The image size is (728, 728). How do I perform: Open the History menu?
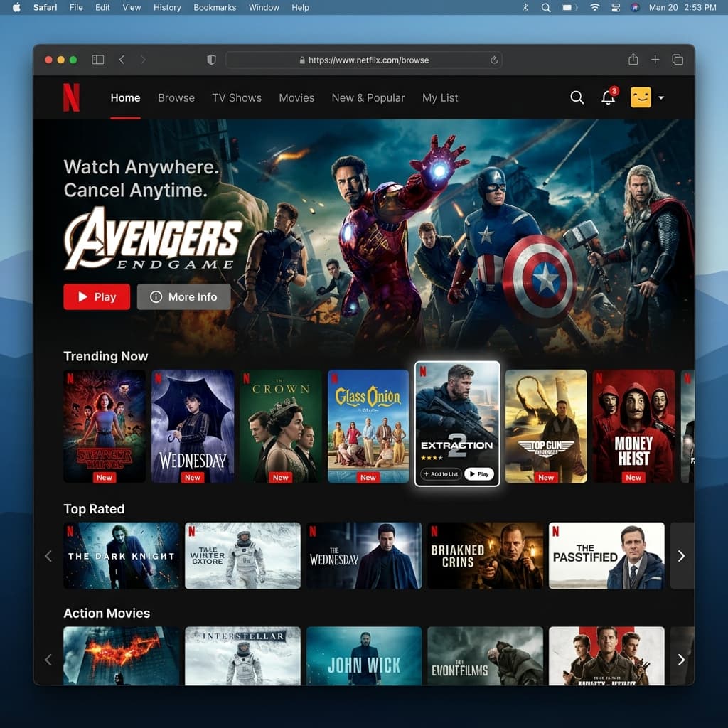pos(167,7)
